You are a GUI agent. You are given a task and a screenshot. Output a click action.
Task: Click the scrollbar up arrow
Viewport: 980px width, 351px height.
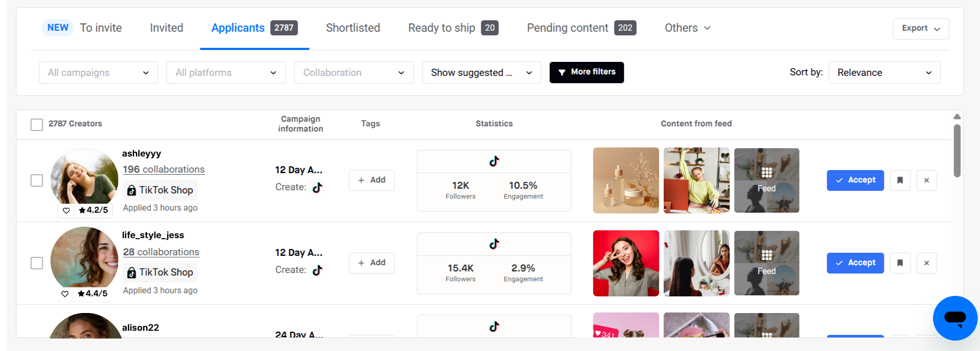click(x=957, y=117)
